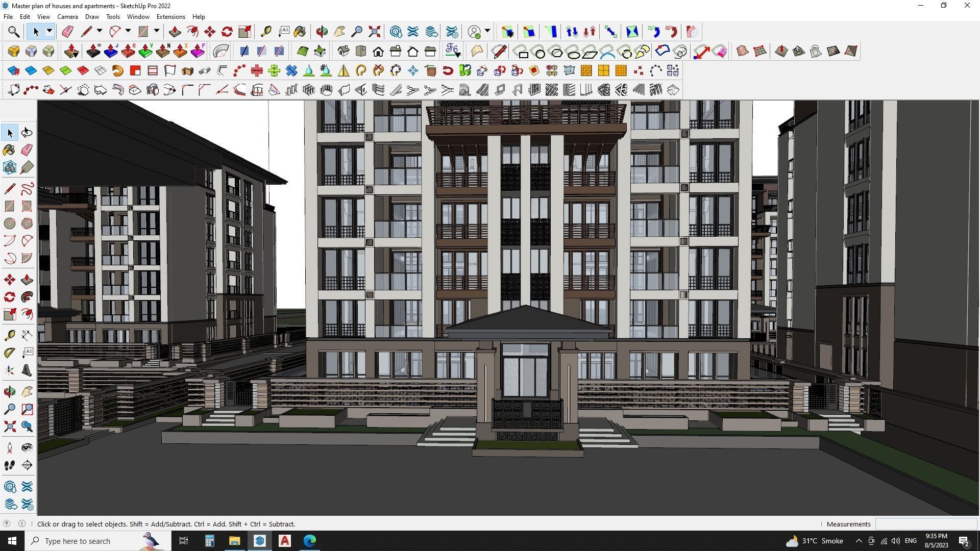Open the Window menu
Screen dimensions: 980x551
tap(138, 16)
